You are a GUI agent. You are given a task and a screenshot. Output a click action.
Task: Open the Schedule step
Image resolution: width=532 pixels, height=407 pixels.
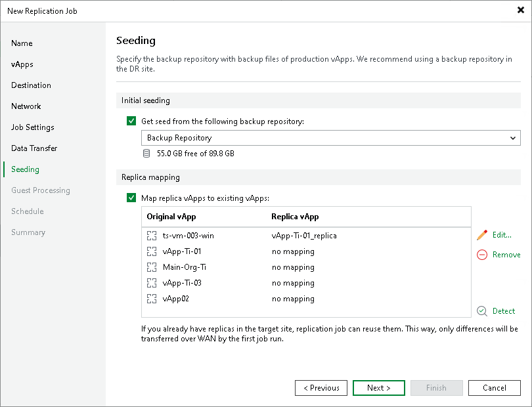click(x=28, y=211)
